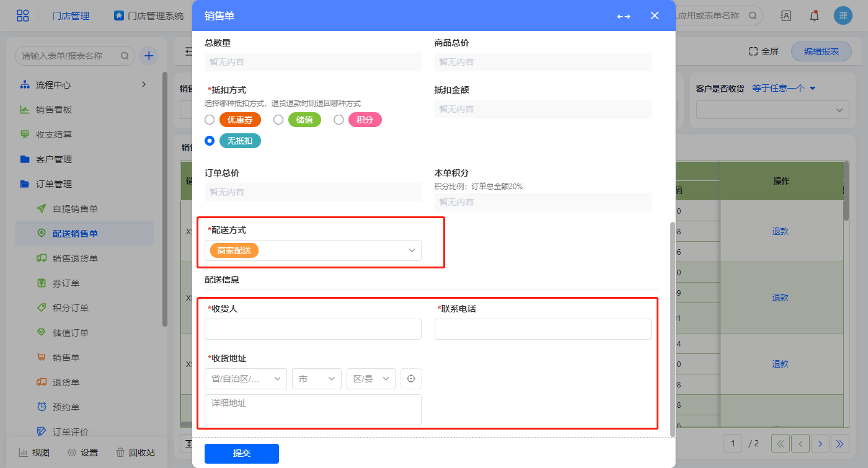Viewport: 868px width, 468px height.
Task: Click the fullscreen 全屏 icon
Action: coord(753,52)
